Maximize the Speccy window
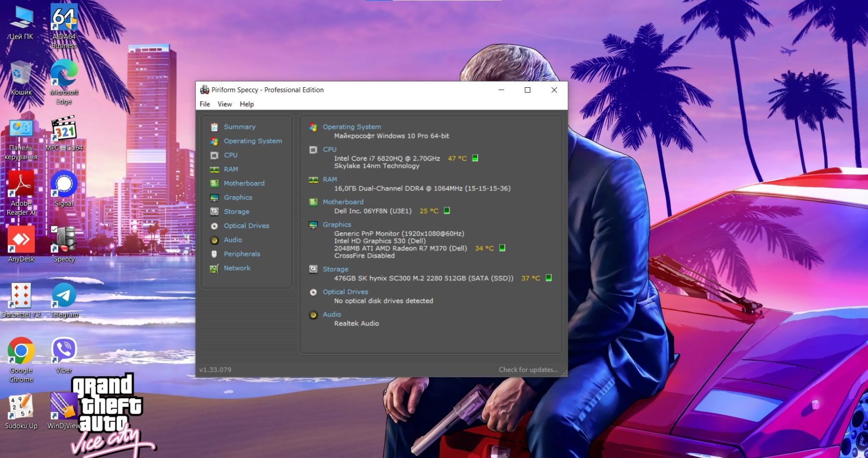Image resolution: width=868 pixels, height=458 pixels. pos(528,90)
